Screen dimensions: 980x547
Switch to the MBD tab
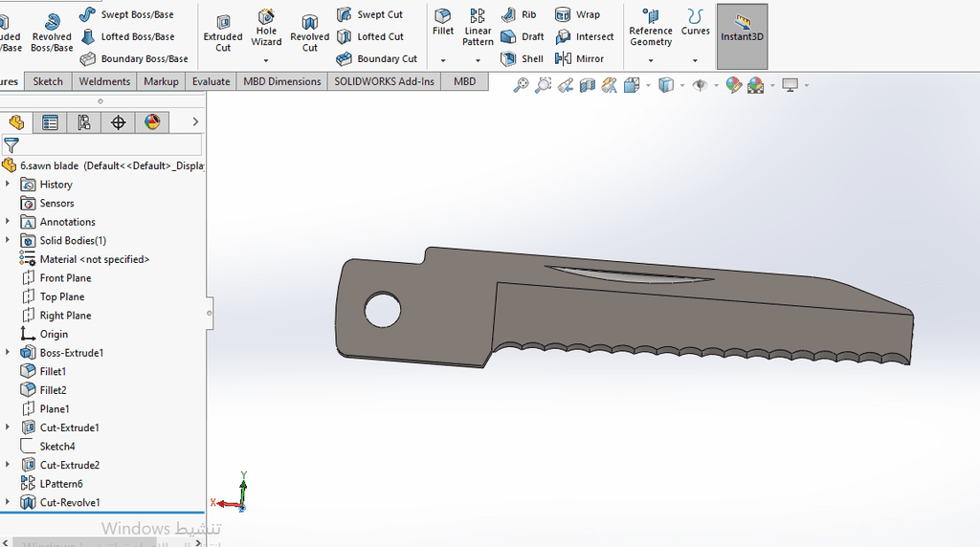[x=464, y=82]
